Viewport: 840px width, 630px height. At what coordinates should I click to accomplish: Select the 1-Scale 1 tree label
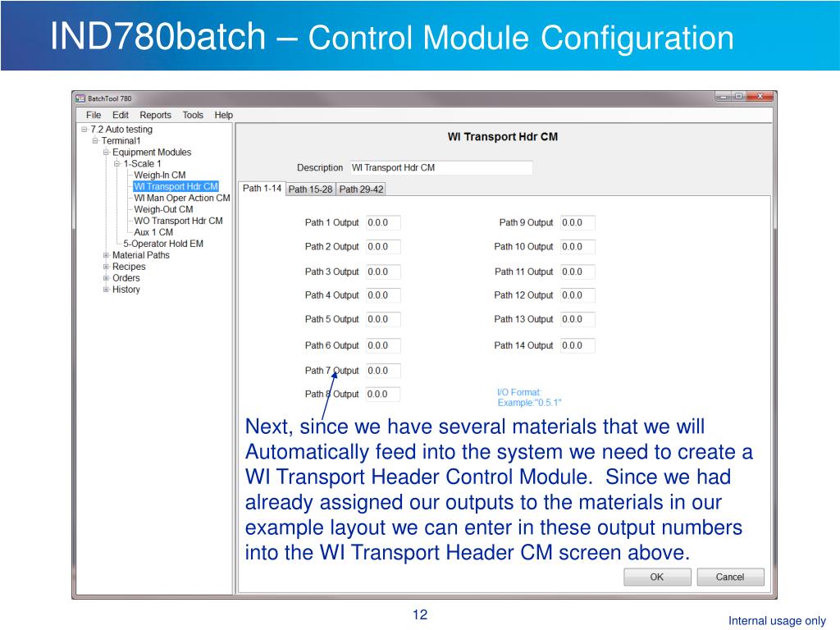coord(142,164)
